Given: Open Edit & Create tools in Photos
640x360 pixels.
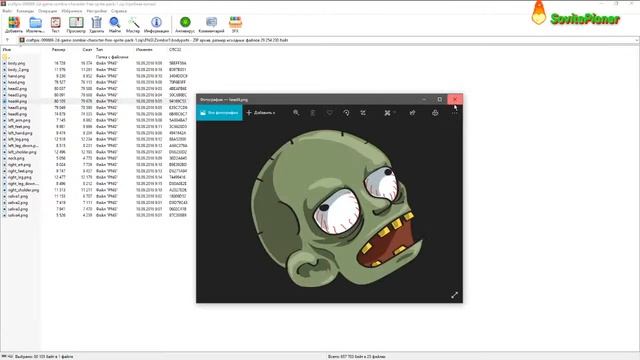Looking at the screenshot, I should [387, 113].
